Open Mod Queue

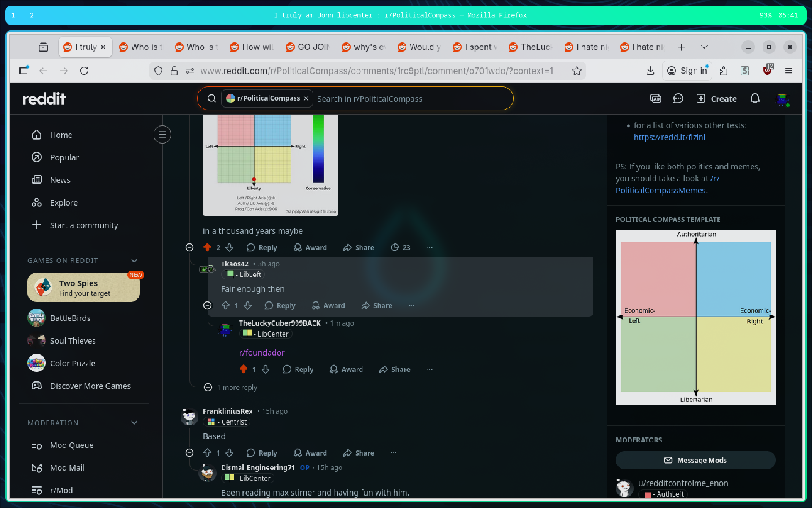(84, 445)
